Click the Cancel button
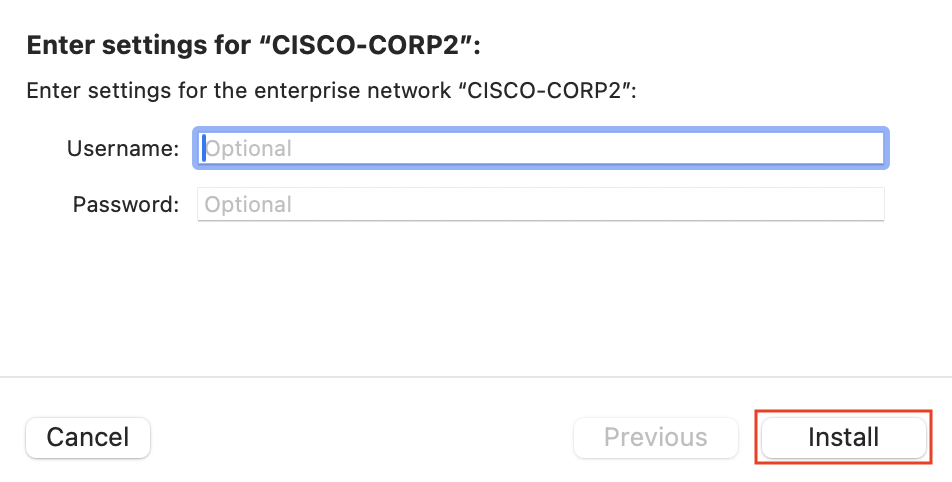 tap(88, 437)
